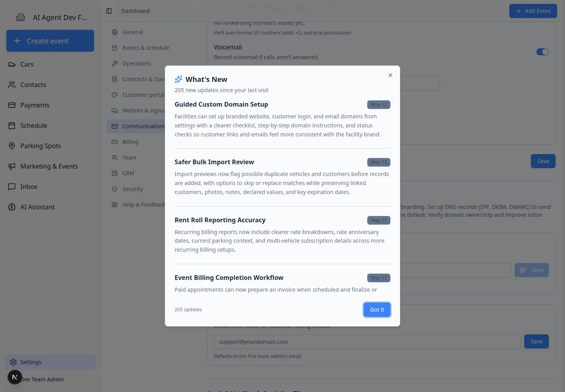Click Rent Roll Reporting Accuracy heading
Viewport: 565px width, 392px height.
click(220, 220)
